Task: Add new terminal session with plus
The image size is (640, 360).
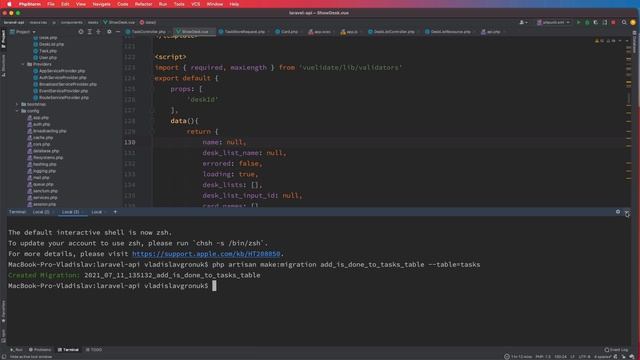Action: (x=115, y=212)
